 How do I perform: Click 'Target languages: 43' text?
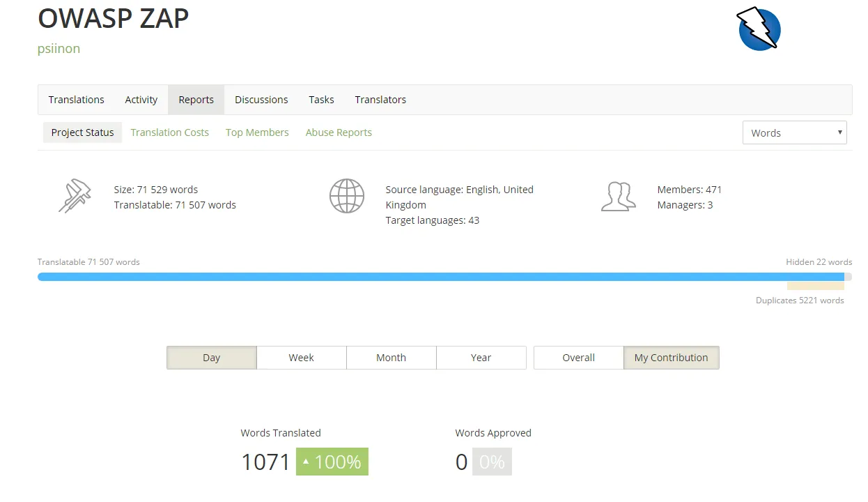click(x=433, y=220)
